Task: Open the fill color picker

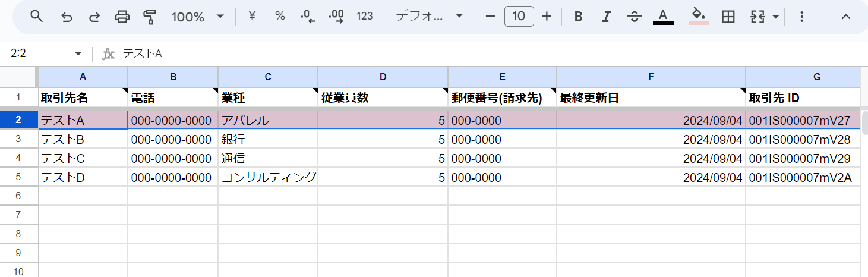Action: [x=699, y=16]
